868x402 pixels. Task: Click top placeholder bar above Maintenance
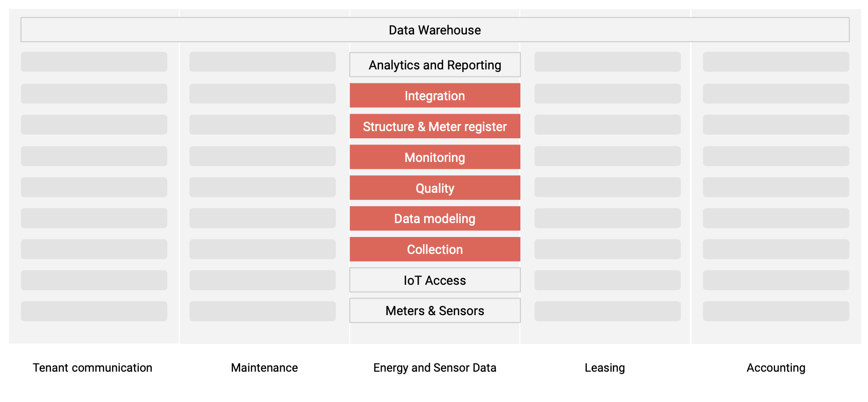pos(262,62)
